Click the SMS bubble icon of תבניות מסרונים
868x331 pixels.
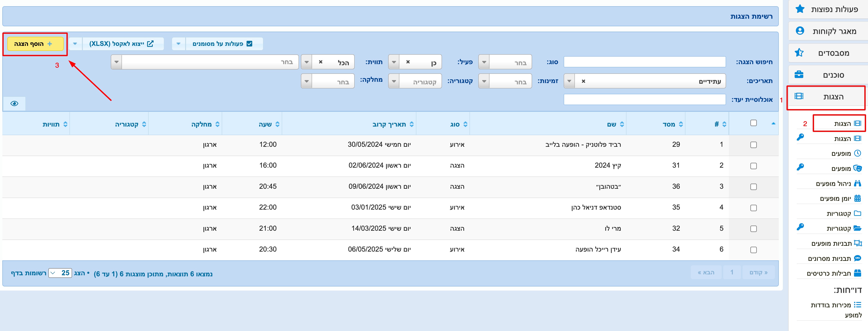858,258
